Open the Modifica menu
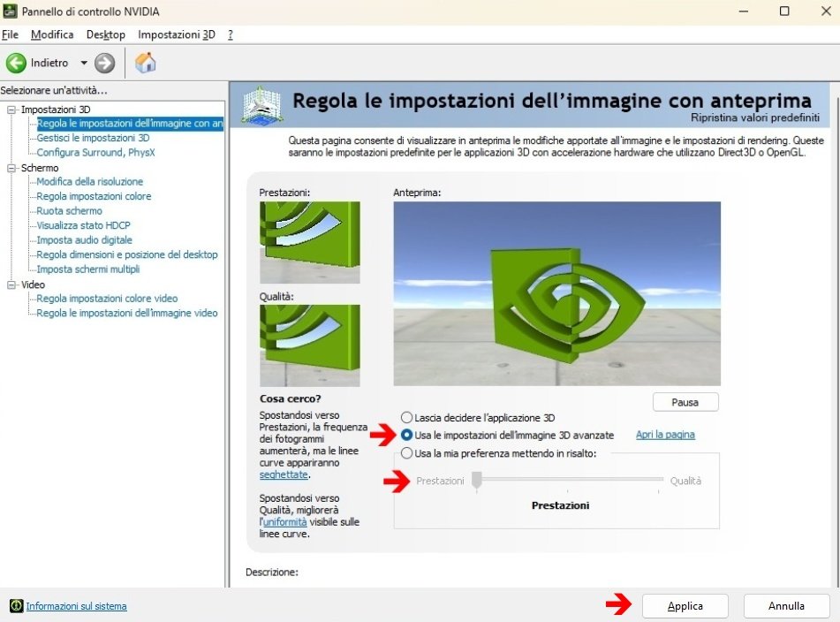The height and width of the screenshot is (622, 840). pos(52,34)
